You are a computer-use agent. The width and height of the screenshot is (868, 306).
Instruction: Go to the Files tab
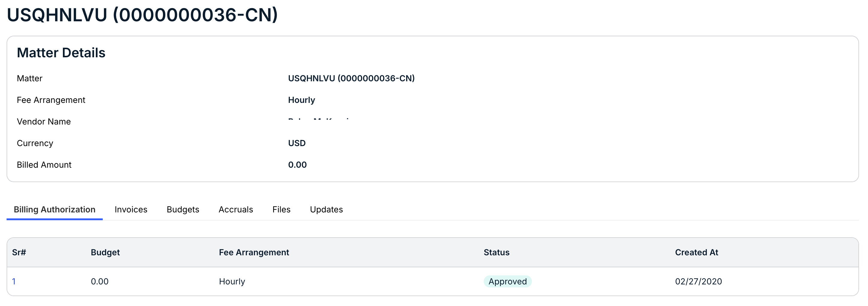coord(281,209)
